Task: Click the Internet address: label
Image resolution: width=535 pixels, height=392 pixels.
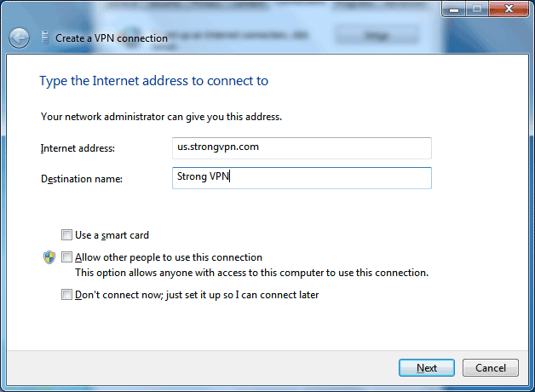Action: pyautogui.click(x=78, y=148)
